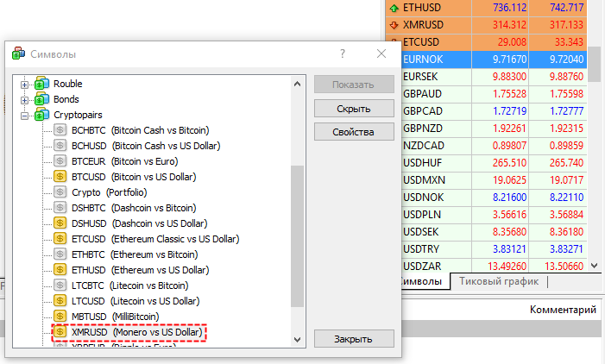This screenshot has width=605, height=364.
Task: Click the yellow ETCUSD symbol icon
Action: [60, 239]
